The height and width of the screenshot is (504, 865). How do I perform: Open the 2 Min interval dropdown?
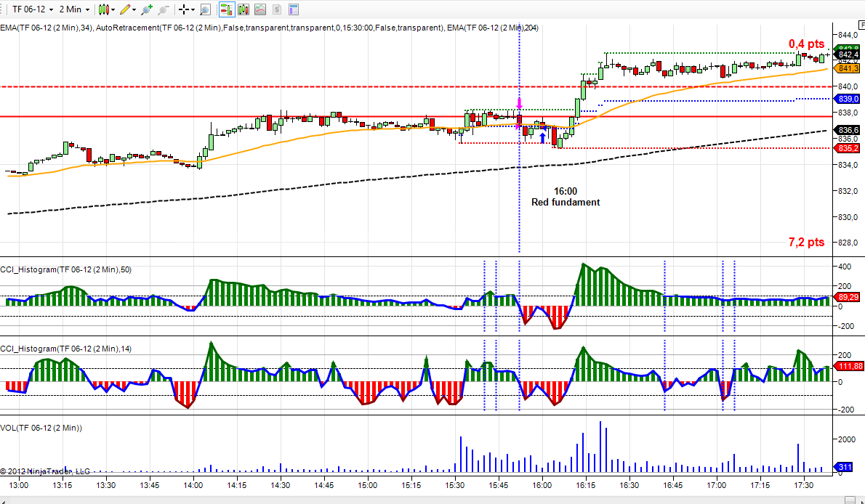pos(74,9)
